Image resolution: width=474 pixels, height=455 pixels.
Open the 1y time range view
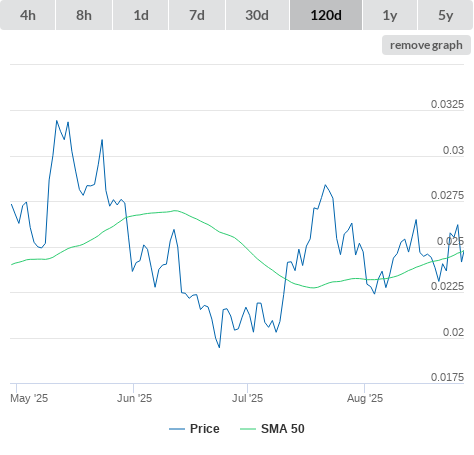[x=390, y=15]
